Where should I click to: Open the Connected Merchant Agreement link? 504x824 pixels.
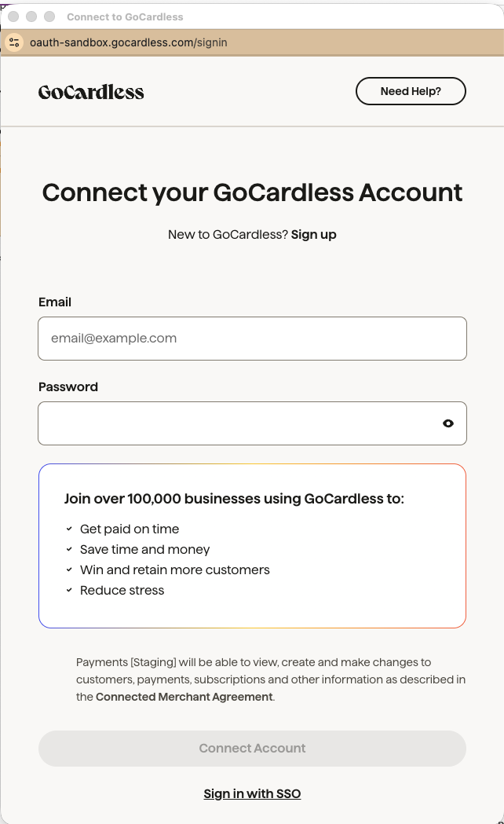pos(184,697)
